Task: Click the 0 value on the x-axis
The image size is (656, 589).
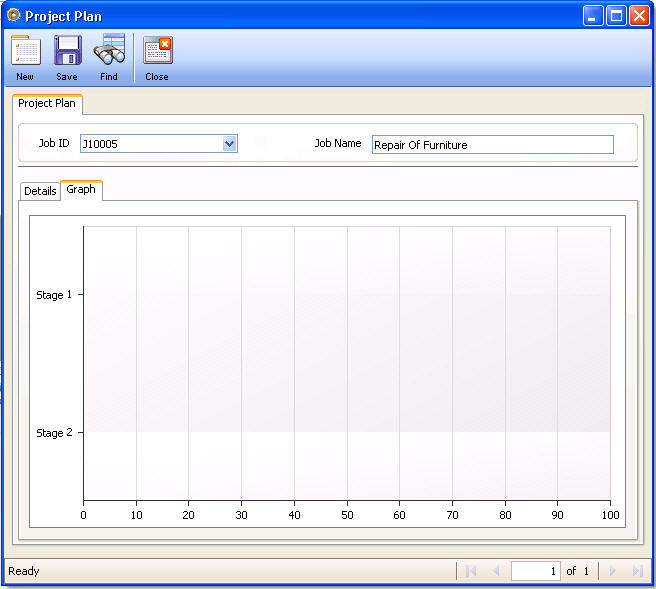Action: coord(83,515)
